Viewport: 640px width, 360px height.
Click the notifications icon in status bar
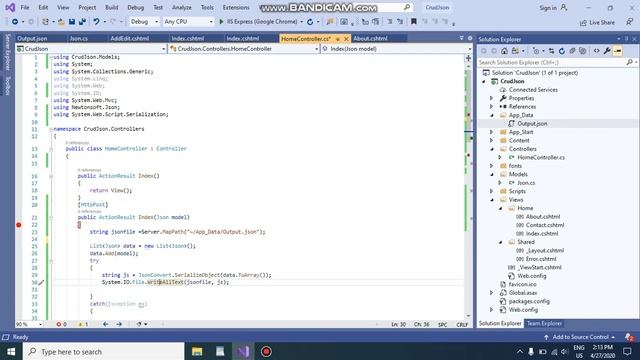coord(629,337)
